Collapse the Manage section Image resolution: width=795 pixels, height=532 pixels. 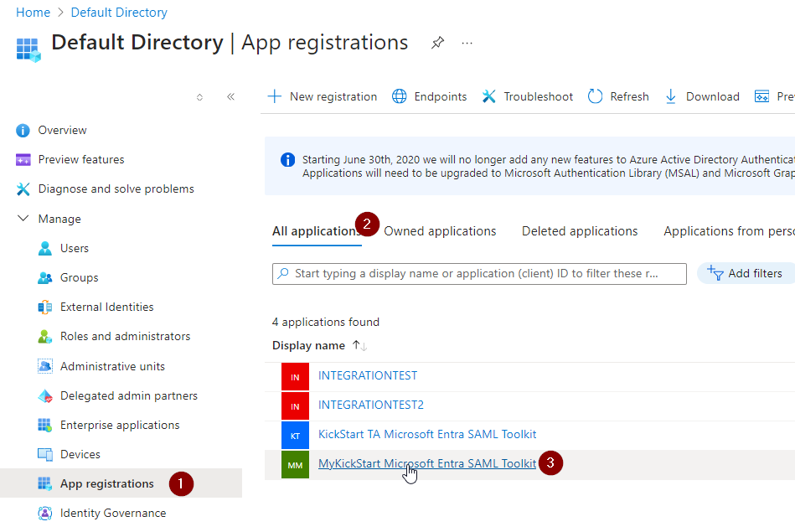tap(23, 219)
